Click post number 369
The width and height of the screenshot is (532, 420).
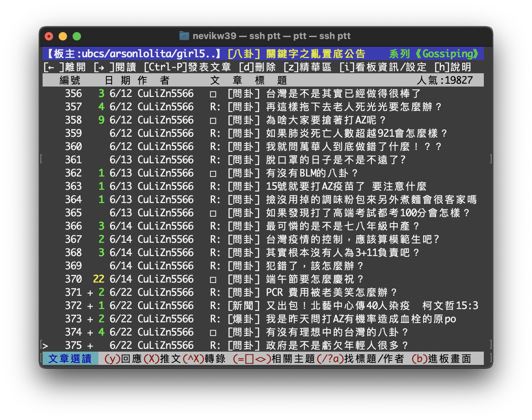(73, 266)
